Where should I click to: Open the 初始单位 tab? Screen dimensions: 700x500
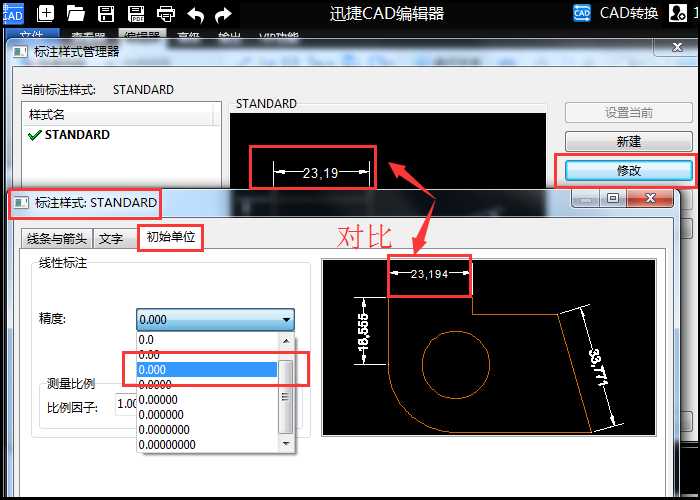coord(171,237)
